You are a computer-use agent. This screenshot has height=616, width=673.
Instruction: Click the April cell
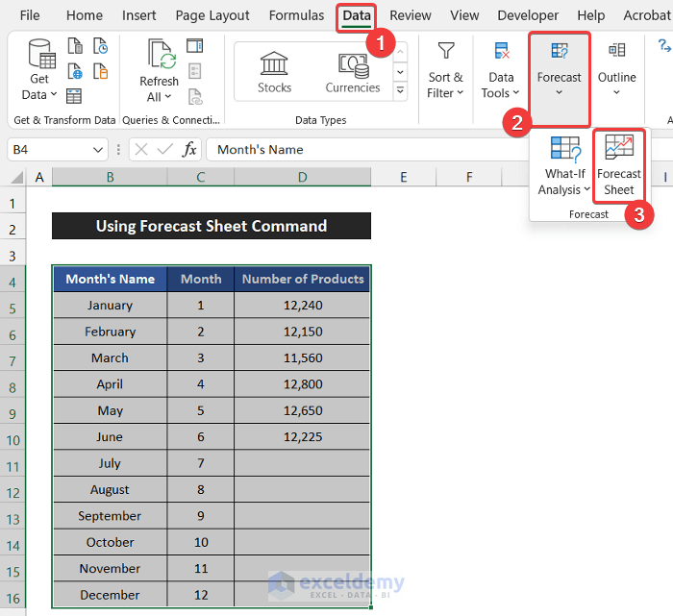(110, 384)
